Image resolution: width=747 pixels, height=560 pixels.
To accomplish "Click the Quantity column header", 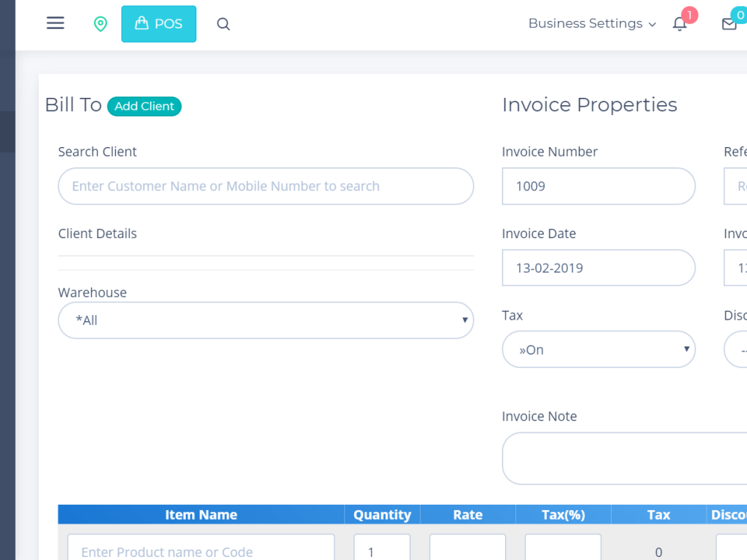I will pyautogui.click(x=382, y=514).
